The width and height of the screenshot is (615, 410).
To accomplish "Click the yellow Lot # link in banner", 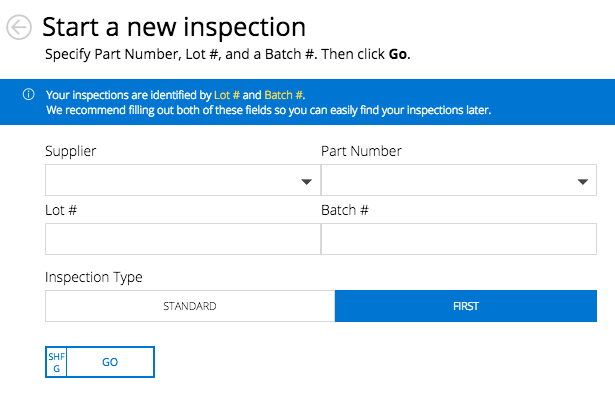I will (x=227, y=94).
